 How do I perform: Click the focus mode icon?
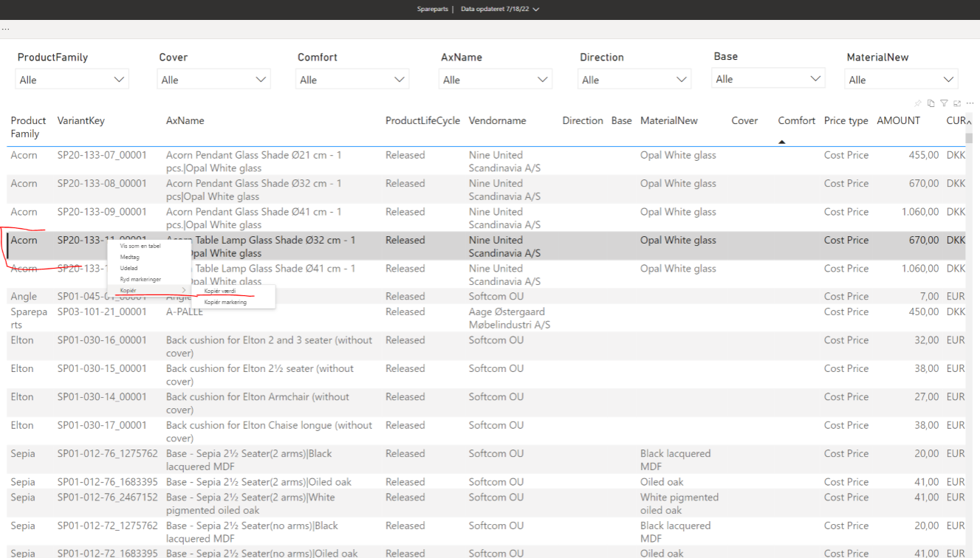click(x=957, y=103)
